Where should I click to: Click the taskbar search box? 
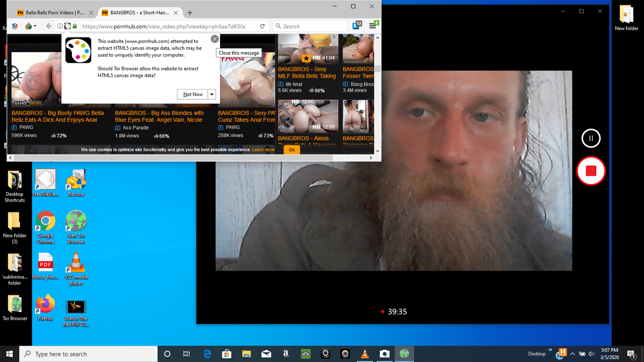coord(89,354)
